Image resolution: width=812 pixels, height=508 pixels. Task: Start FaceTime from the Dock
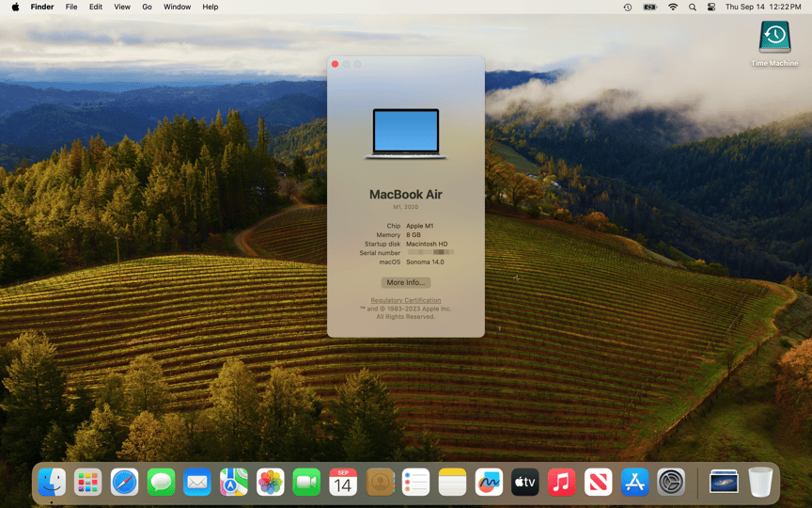[306, 482]
